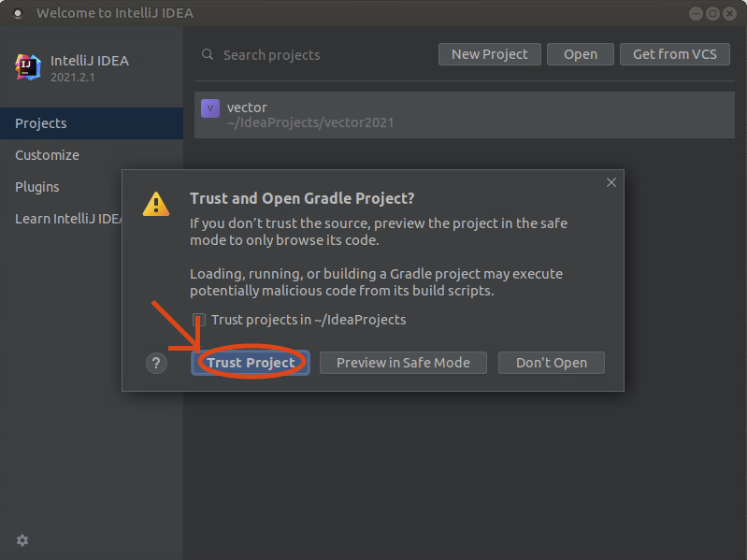Click the ~/IdeaProjects/vector2021 path text
747x560 pixels.
[310, 122]
